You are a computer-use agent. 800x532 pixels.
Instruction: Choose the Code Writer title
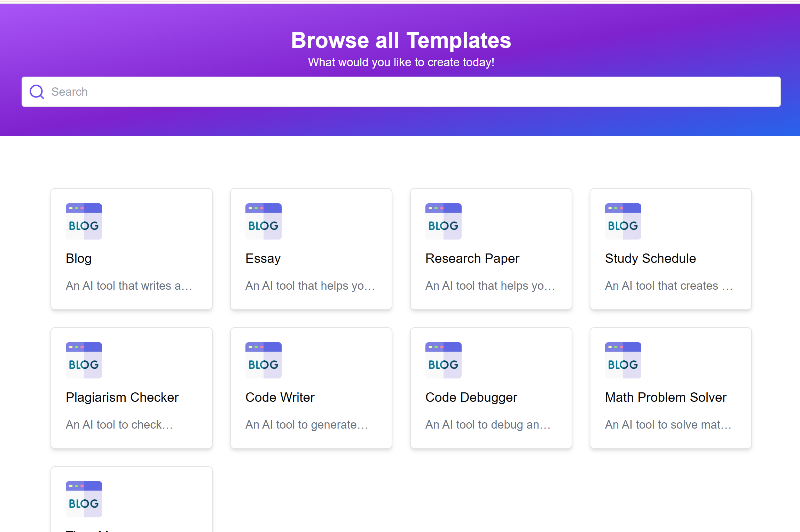point(280,398)
